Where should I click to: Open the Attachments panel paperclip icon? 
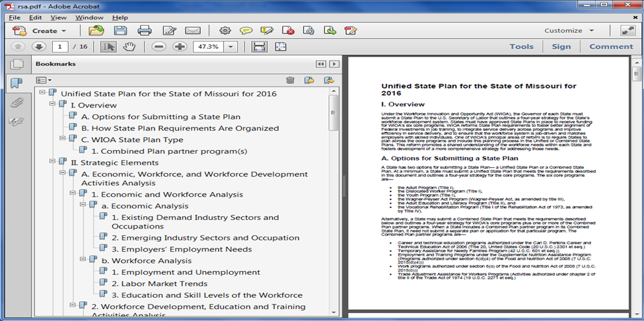click(x=17, y=102)
